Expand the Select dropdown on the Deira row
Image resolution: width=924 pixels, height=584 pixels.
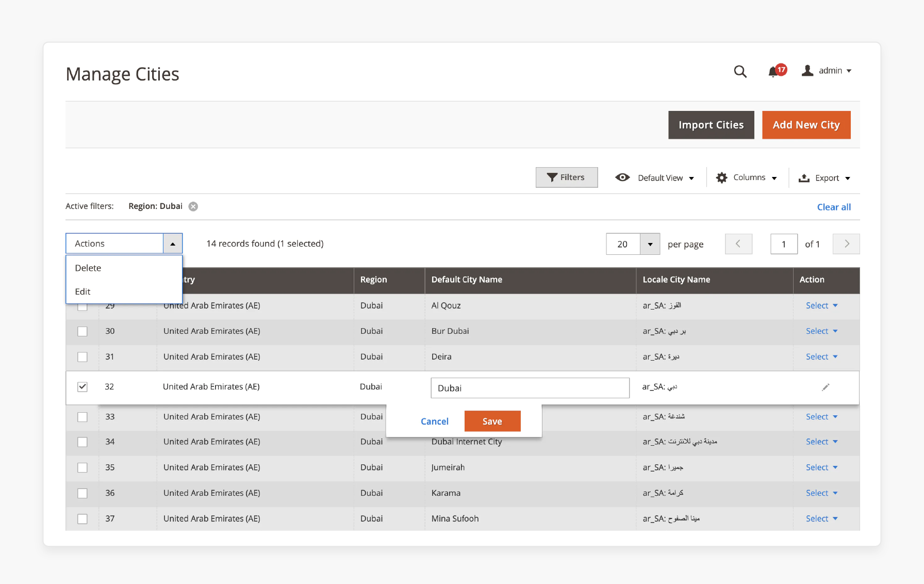pos(820,356)
